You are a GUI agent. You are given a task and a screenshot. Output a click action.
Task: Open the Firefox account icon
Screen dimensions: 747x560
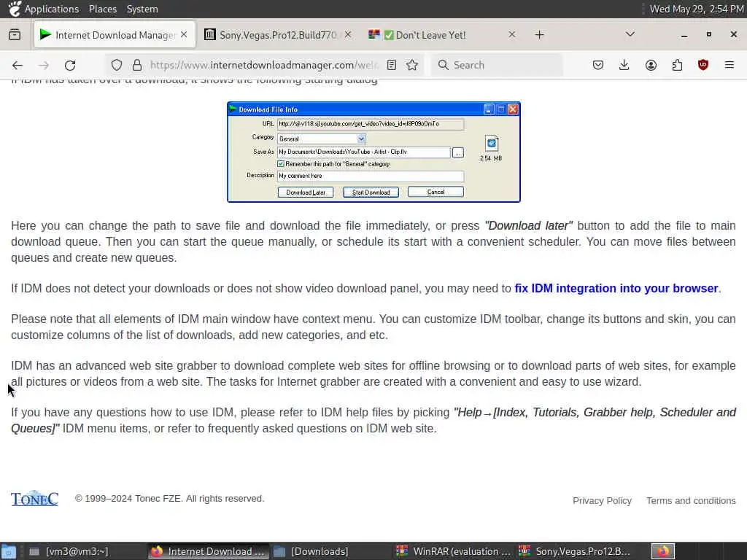tap(651, 65)
